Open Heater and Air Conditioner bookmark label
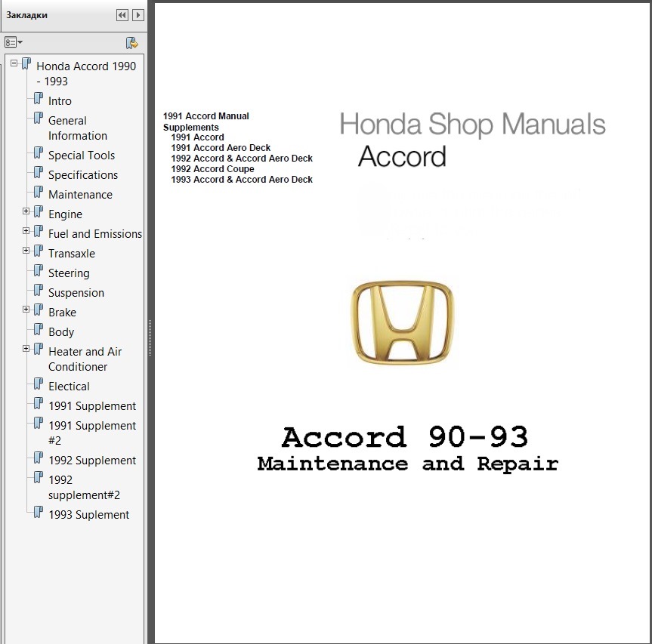This screenshot has height=644, width=652. (x=85, y=359)
